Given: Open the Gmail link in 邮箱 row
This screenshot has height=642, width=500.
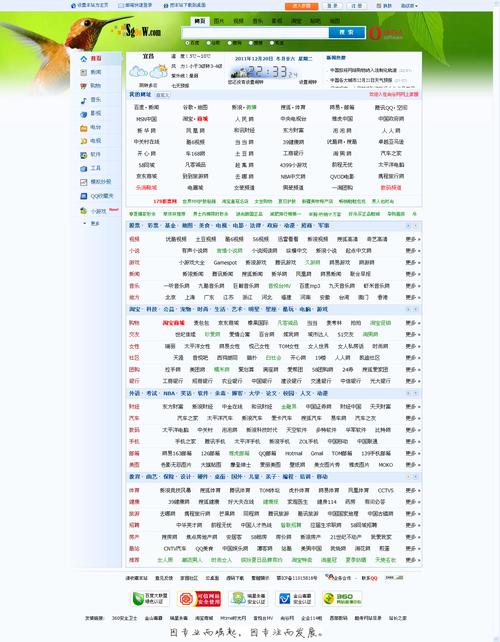Looking at the screenshot, I should tap(317, 453).
